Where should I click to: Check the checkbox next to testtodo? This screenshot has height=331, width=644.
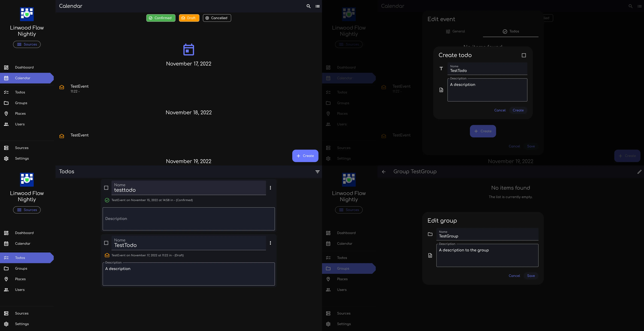pos(106,188)
